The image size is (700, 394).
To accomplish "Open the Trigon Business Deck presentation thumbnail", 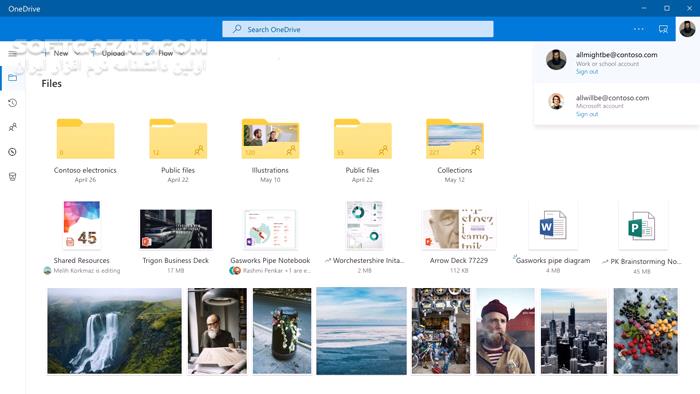I will 176,229.
